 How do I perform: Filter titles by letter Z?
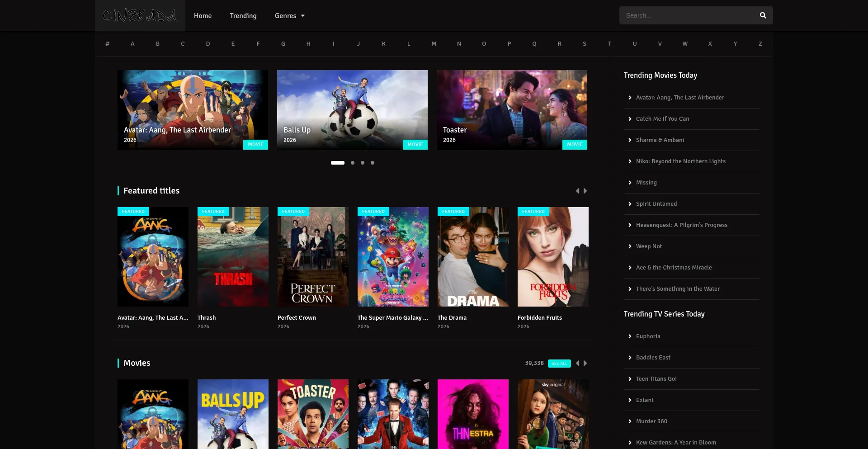tap(760, 44)
